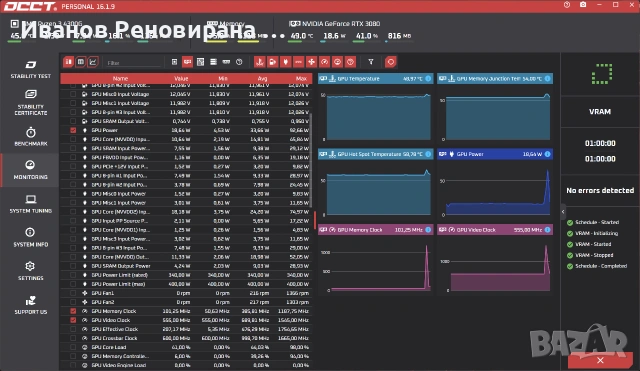The image size is (640, 371).
Task: Collapse the right test panel arrow
Action: (x=563, y=211)
